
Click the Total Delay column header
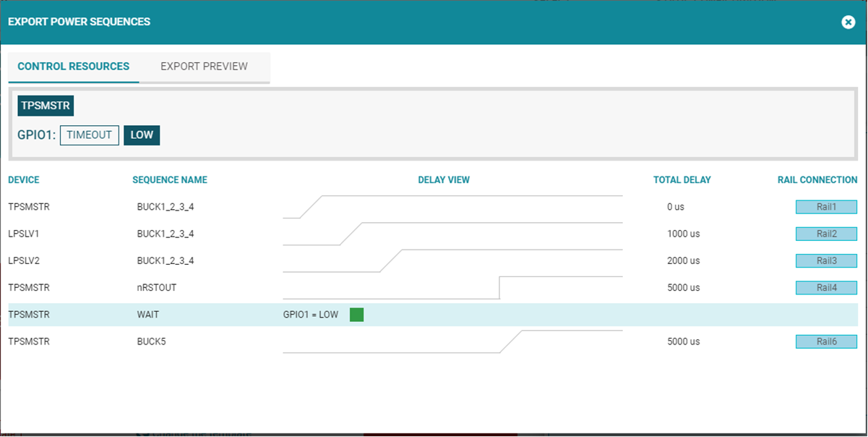(682, 180)
